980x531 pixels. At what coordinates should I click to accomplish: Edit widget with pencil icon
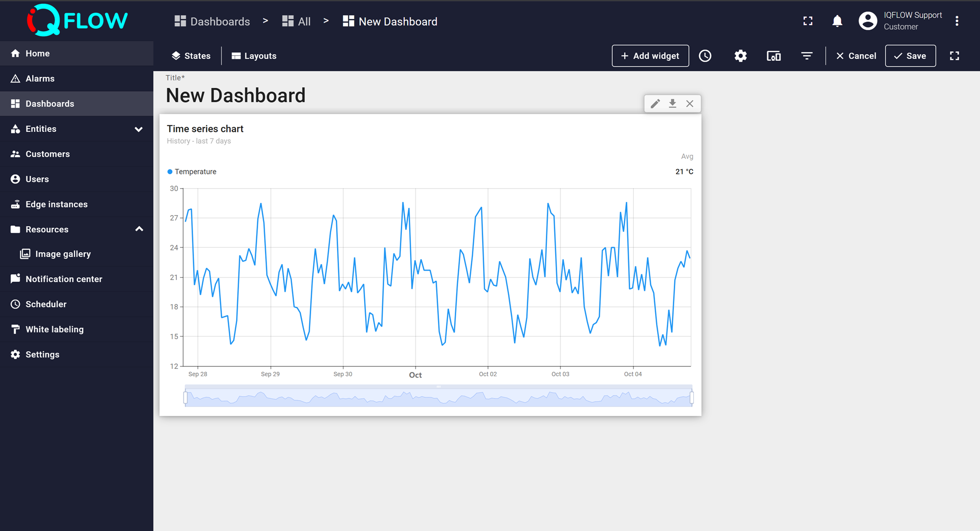[655, 103]
